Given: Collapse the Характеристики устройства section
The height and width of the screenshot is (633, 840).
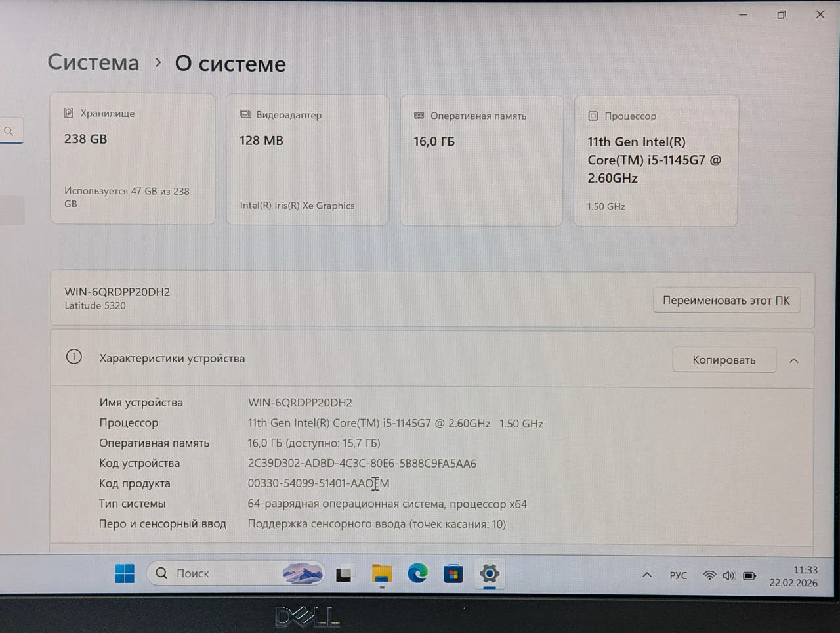Looking at the screenshot, I should point(794,360).
